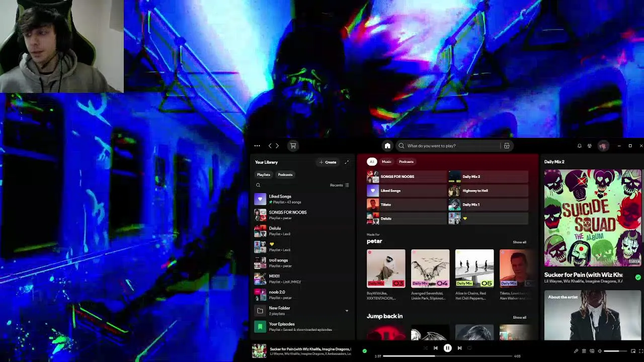Open the Recents sort menu

(x=340, y=185)
